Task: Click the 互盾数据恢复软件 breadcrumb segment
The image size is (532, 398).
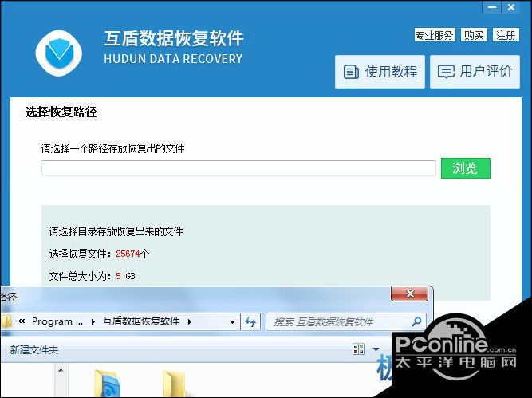Action: point(141,321)
